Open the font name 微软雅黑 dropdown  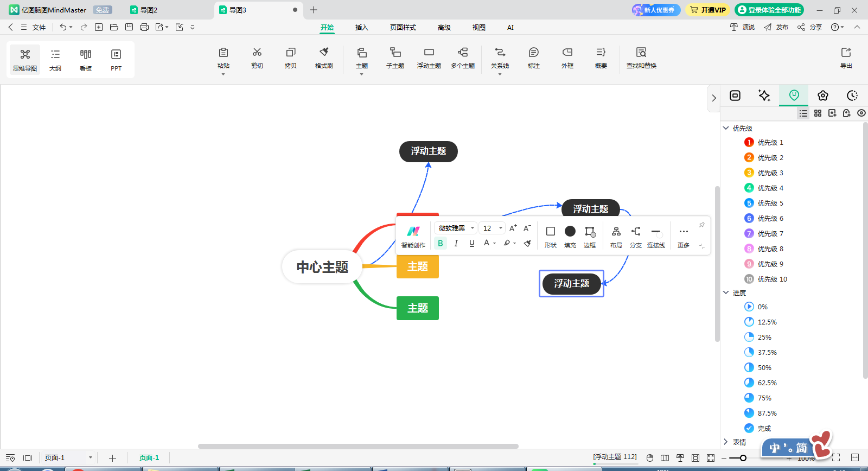456,228
